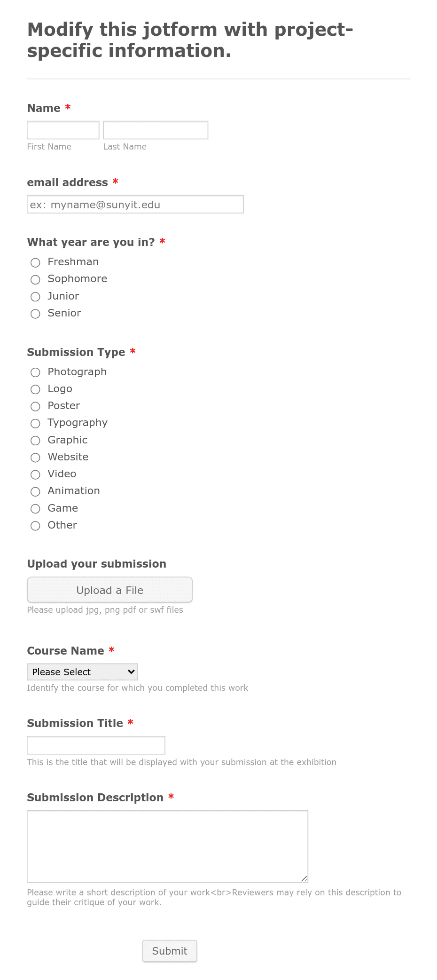The height and width of the screenshot is (980, 437).
Task: Click the First Name input field
Action: pos(62,130)
